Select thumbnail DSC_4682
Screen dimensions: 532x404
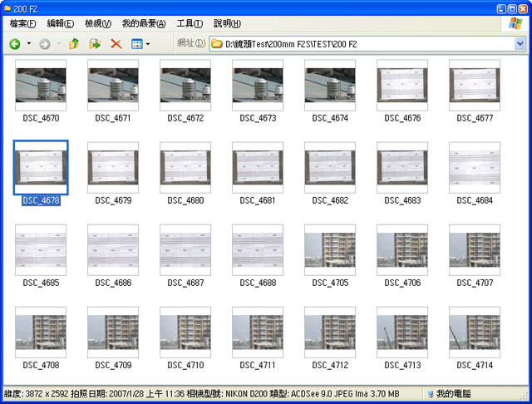pyautogui.click(x=330, y=168)
